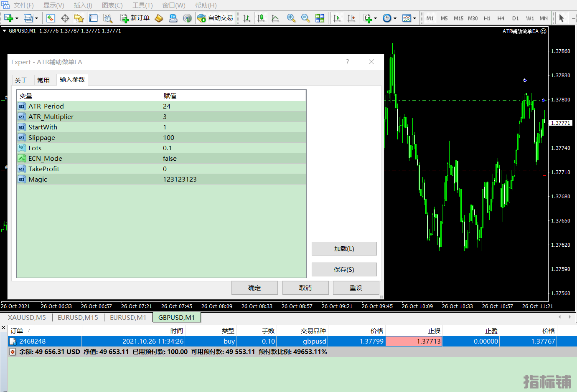Open the Strategy Tester magnifier icon
This screenshot has height=392, width=577.
click(108, 18)
